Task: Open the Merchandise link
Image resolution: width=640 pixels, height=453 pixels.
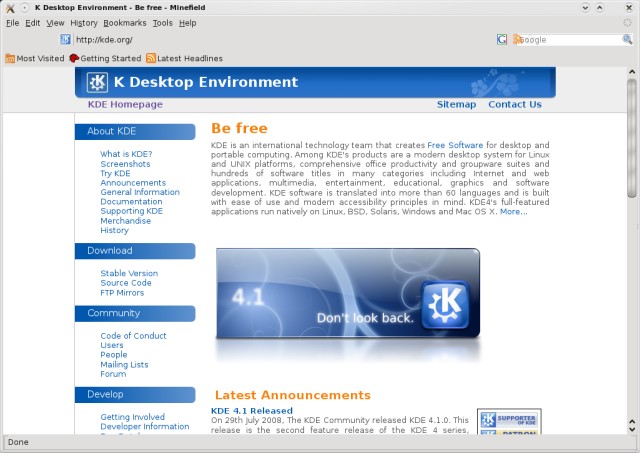Action: coord(125,221)
